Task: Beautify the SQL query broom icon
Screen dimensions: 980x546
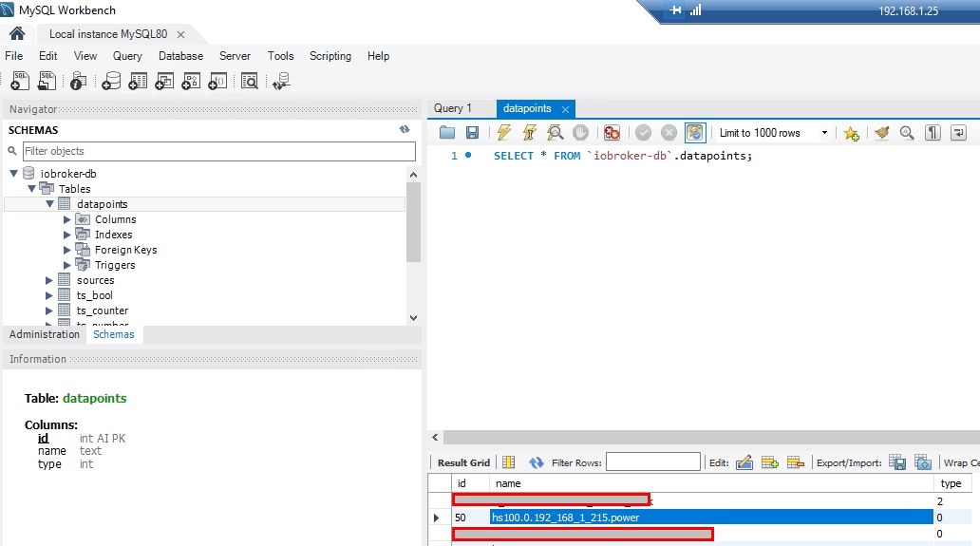Action: pos(882,132)
